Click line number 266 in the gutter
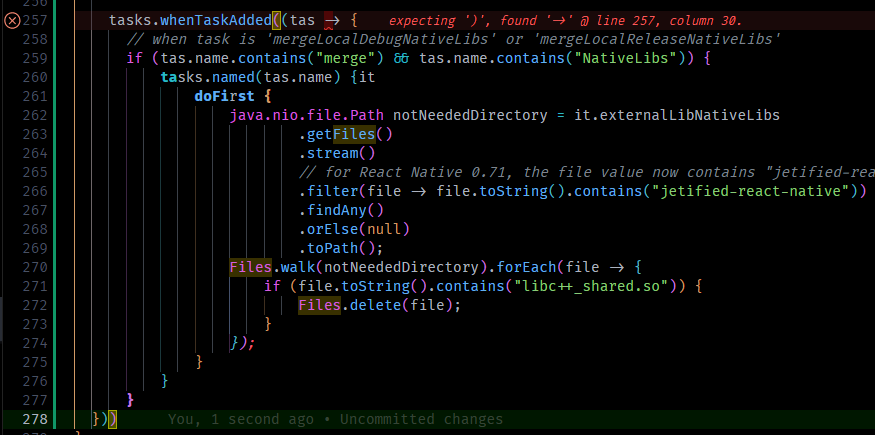Screen dimensions: 875x435 [36, 191]
